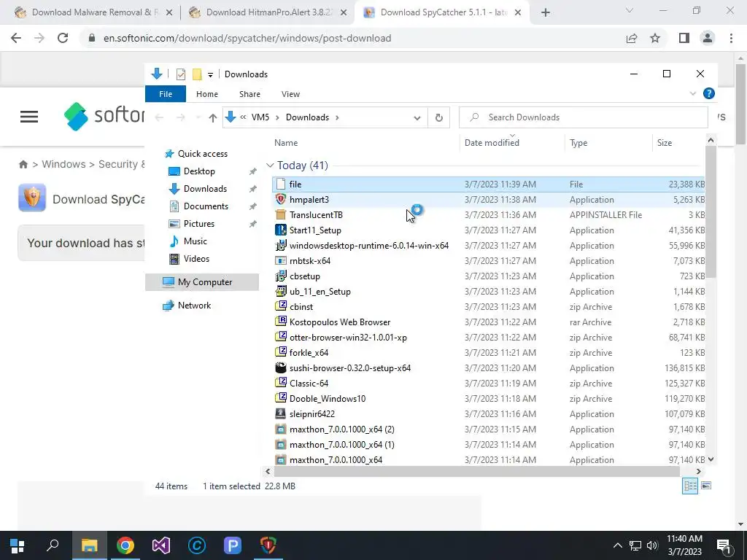
Task: Select the rnbtsk-x64 application icon
Action: tap(281, 261)
